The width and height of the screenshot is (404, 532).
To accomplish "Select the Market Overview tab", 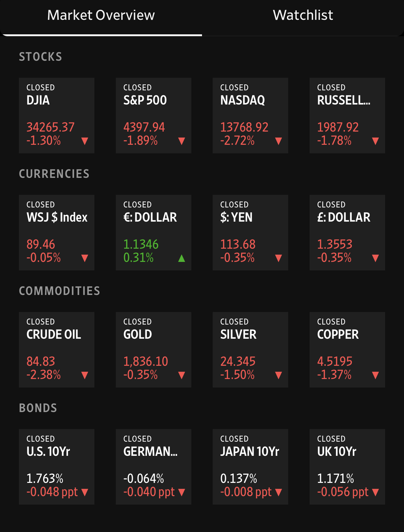I will 101,15.
